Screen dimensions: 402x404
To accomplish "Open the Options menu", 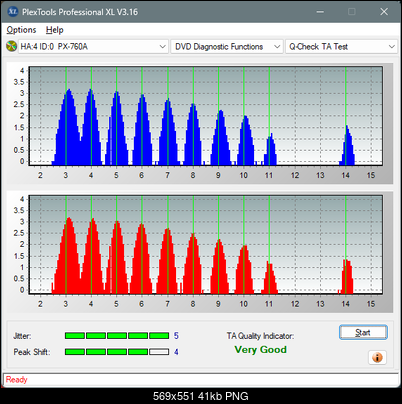I will click(x=21, y=30).
